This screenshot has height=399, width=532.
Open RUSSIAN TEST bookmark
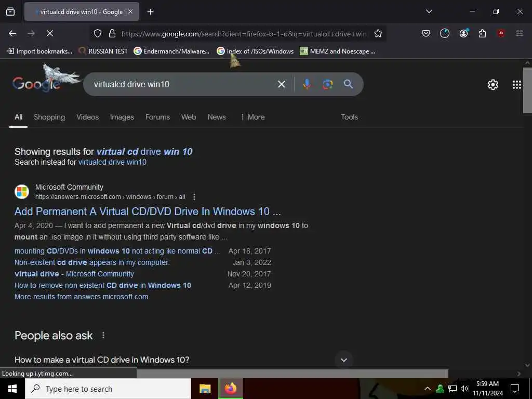103,51
